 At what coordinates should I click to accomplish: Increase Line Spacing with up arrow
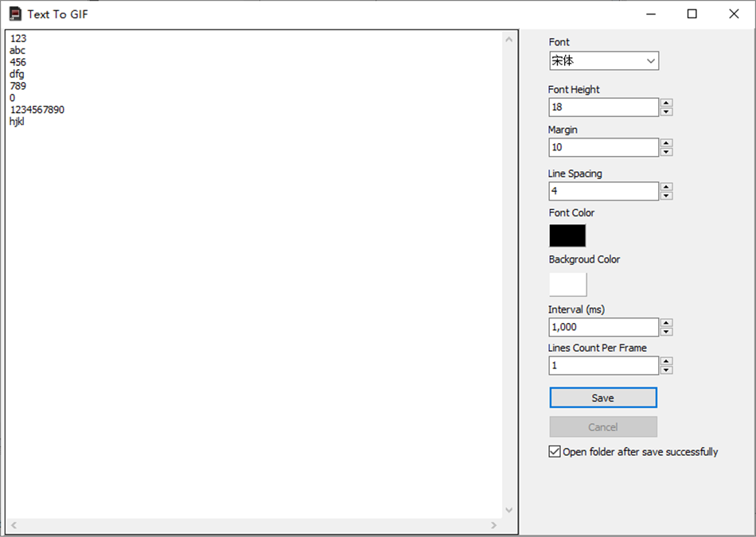click(x=666, y=186)
